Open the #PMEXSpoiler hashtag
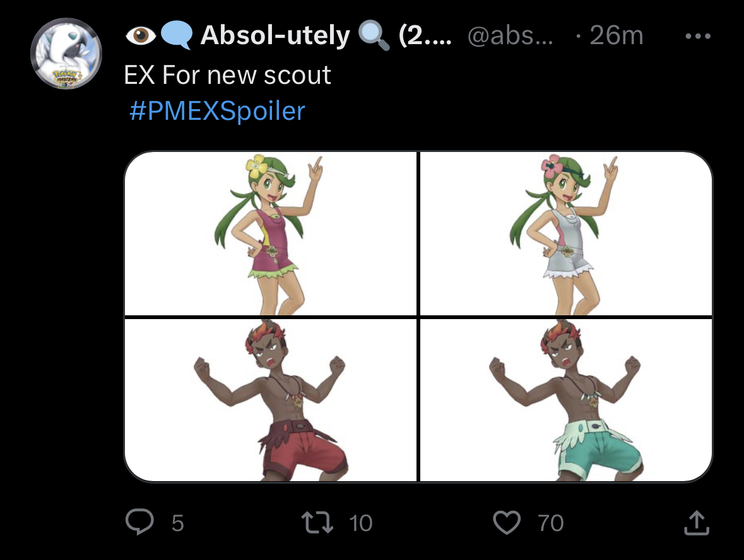 pos(216,112)
